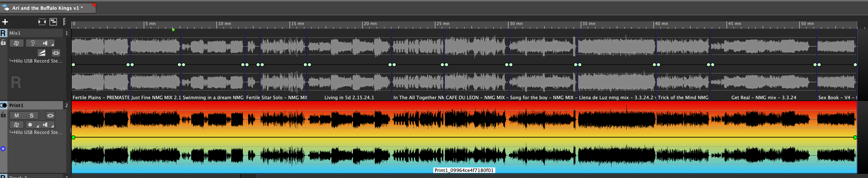
Task: Click the stereo circles icon on Print1
Action: [x=3, y=105]
